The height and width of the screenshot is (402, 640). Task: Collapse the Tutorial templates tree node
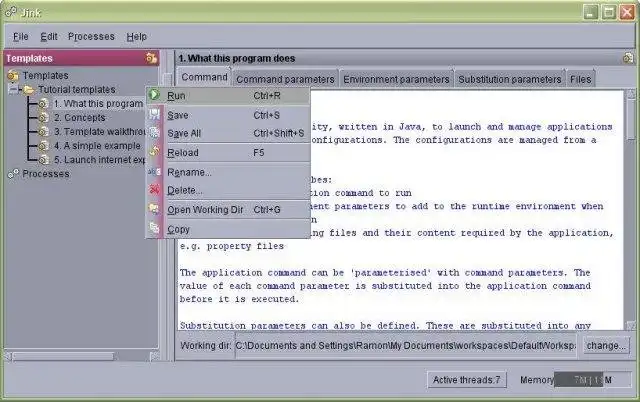[13, 89]
